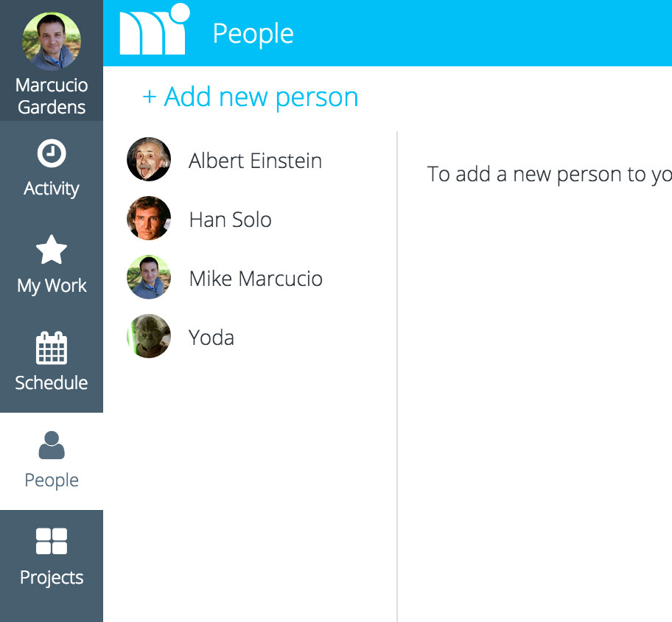Click Marcucio Gardens profile photo
Image resolution: width=672 pixels, height=622 pixels.
52,41
